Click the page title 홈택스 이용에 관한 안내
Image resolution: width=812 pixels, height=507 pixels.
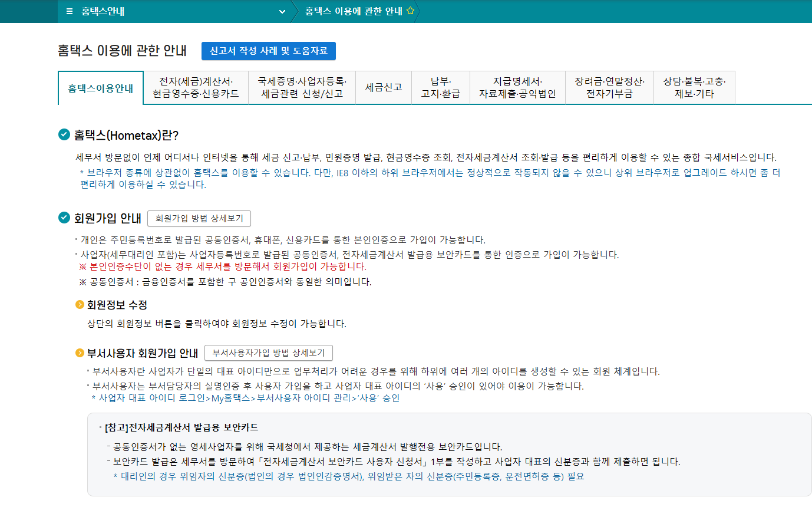pos(122,51)
